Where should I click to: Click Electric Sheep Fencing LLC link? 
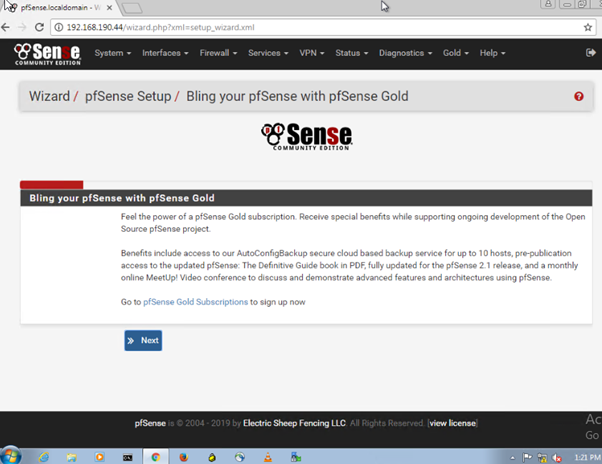(x=294, y=423)
